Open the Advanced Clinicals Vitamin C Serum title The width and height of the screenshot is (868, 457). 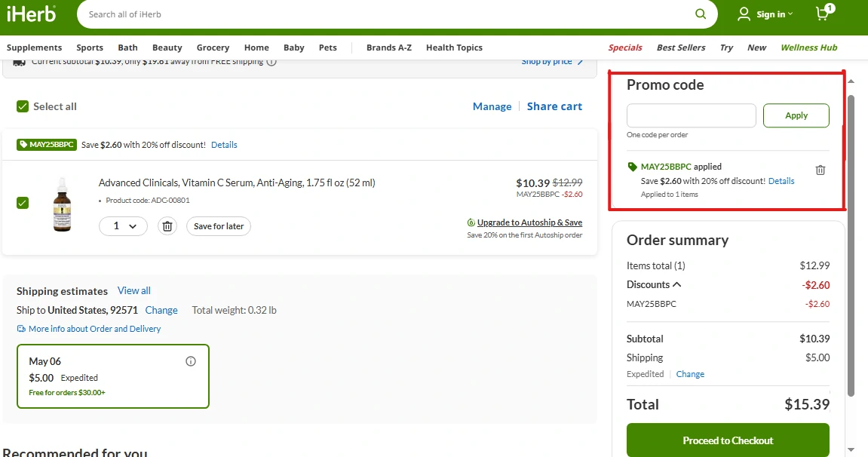[x=237, y=182]
